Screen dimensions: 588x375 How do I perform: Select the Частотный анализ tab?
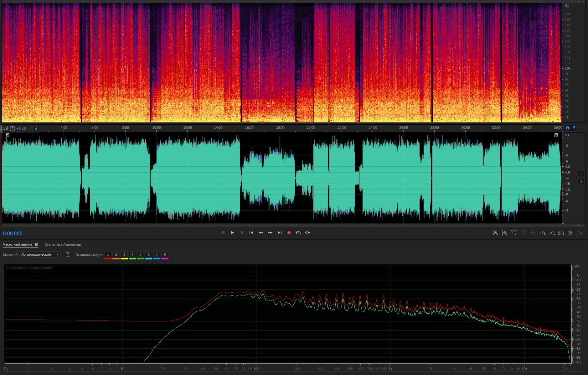pos(18,245)
